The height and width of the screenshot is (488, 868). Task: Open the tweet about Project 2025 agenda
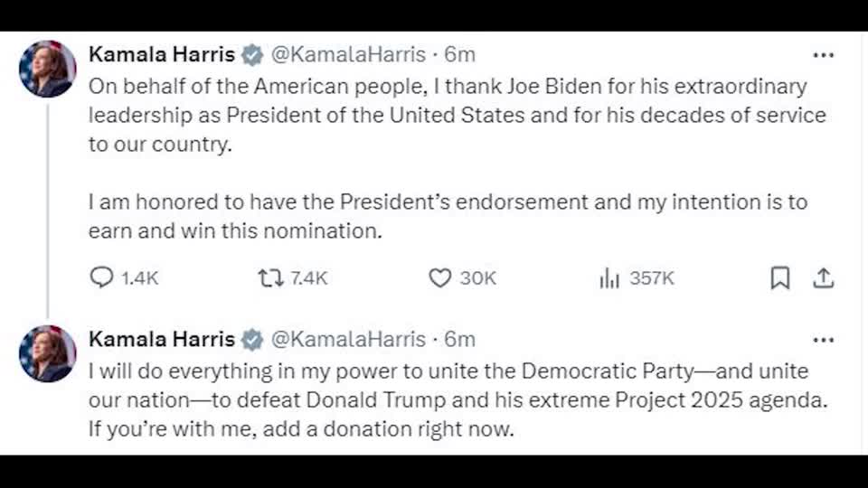click(448, 399)
